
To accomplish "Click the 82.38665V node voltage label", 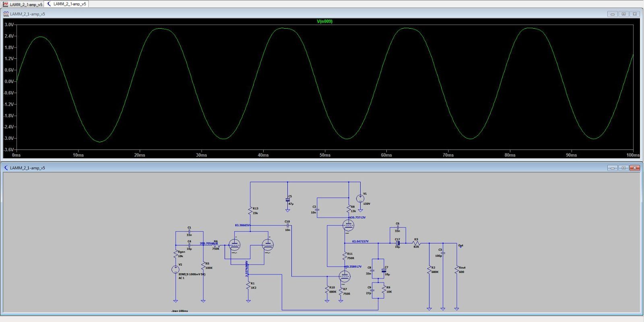I will 242,225.
